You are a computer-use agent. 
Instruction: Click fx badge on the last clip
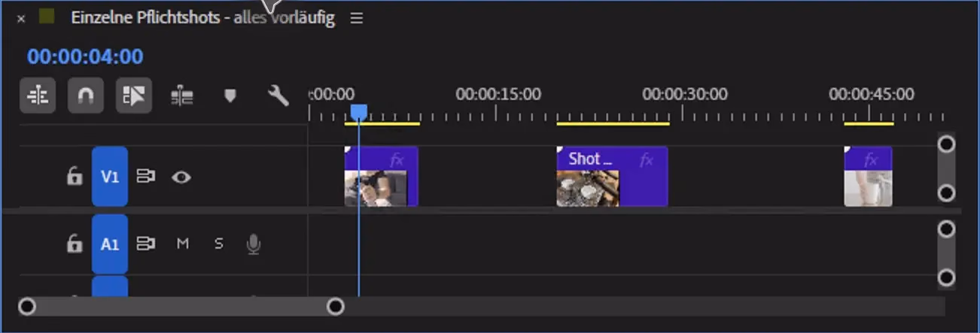coord(871,159)
